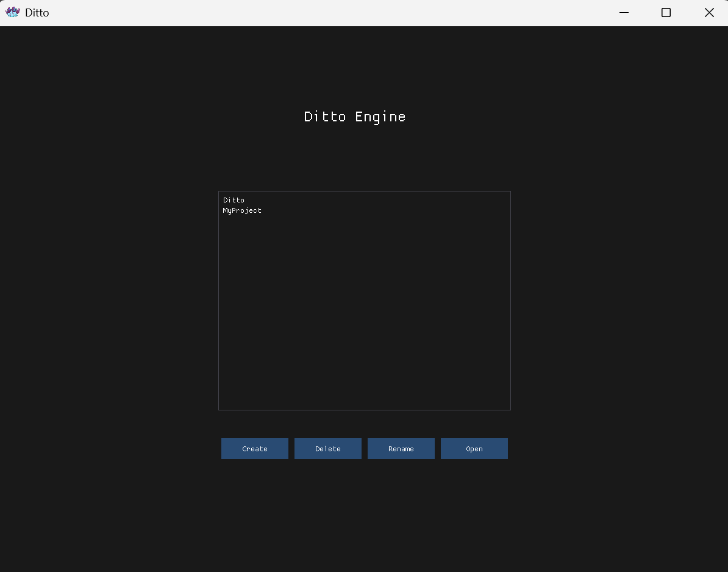Click blank list space directly below MyProject

[242, 227]
